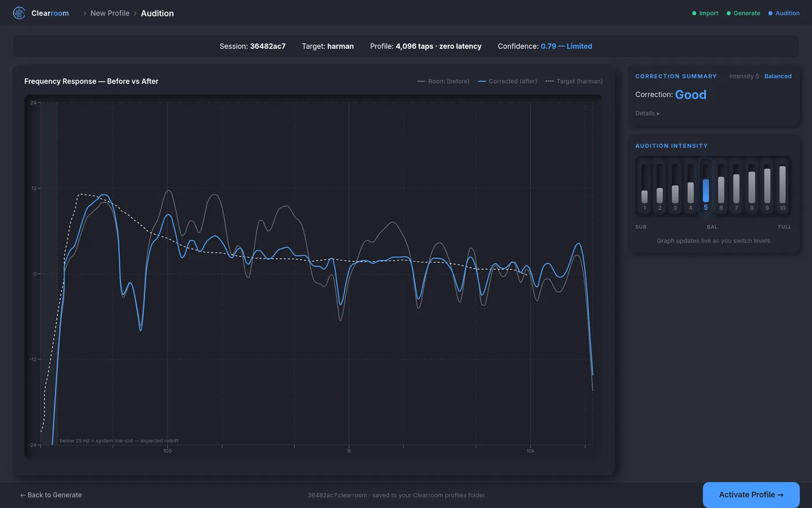Click the Intensity 5 · Balanced label

tap(760, 76)
